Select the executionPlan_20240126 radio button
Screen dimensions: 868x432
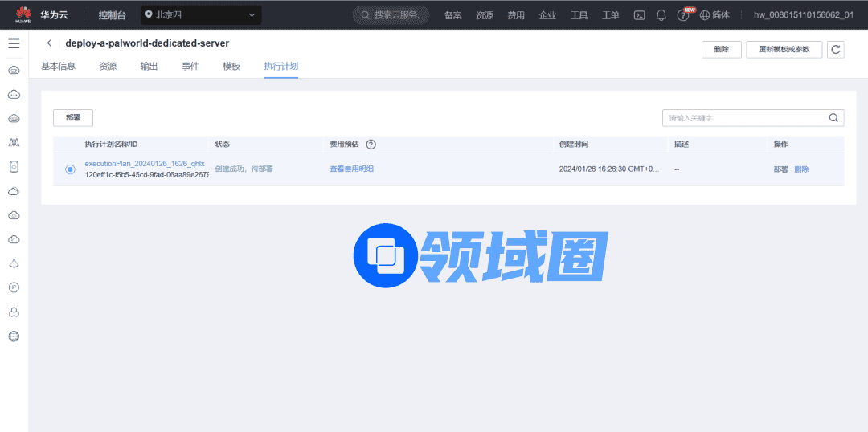point(70,169)
